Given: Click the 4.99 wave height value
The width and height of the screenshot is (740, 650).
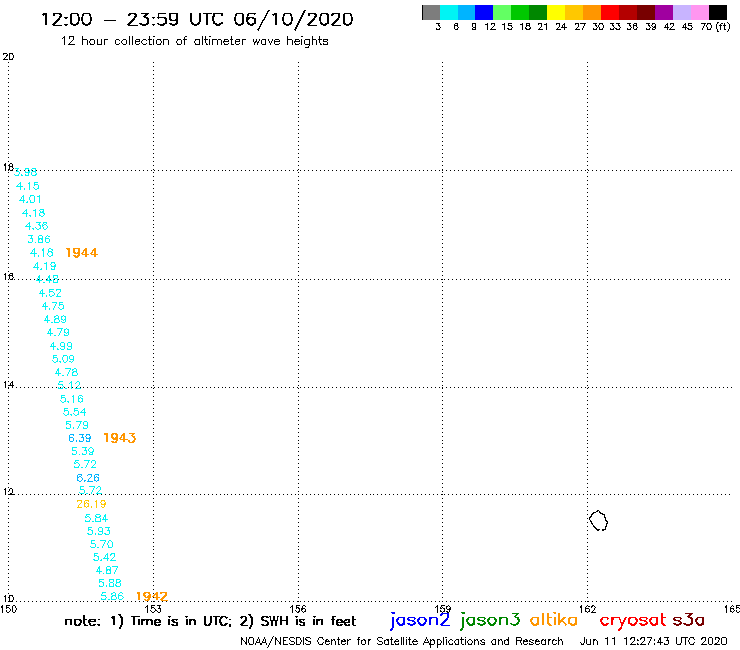Looking at the screenshot, I should click(61, 346).
